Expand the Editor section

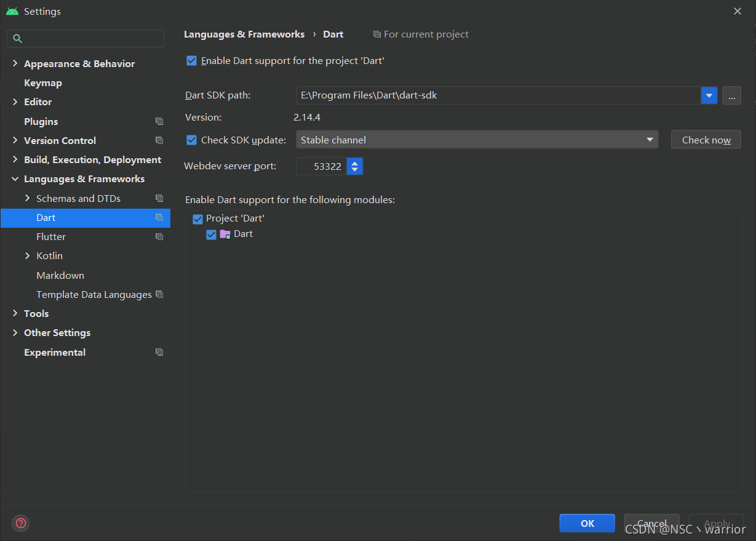tap(15, 102)
